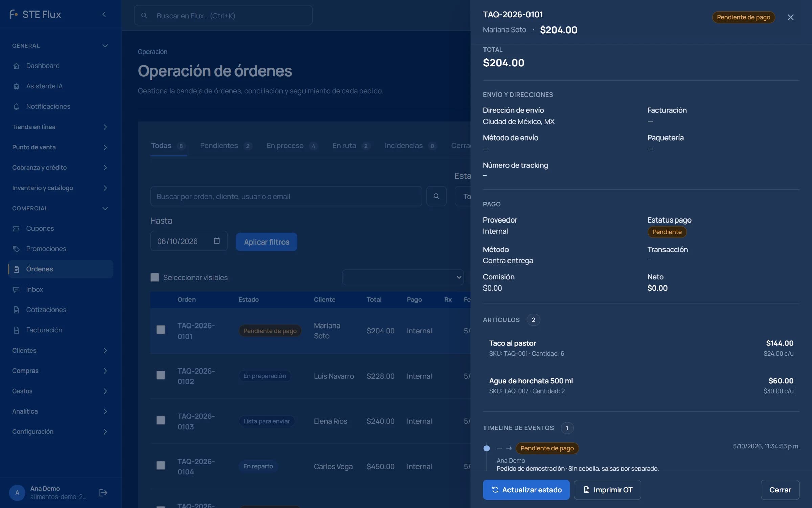Click the search magnifier button beside order search
Image resolution: width=812 pixels, height=508 pixels.
pos(436,196)
